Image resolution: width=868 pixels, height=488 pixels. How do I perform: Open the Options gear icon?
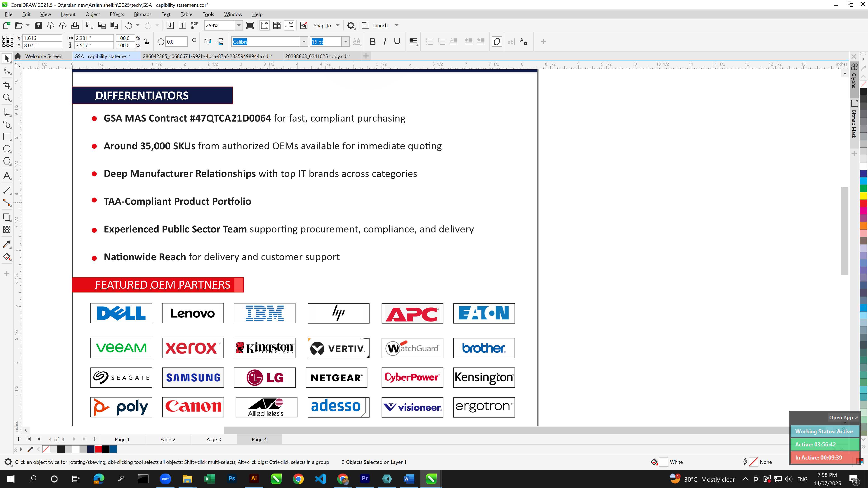[351, 25]
